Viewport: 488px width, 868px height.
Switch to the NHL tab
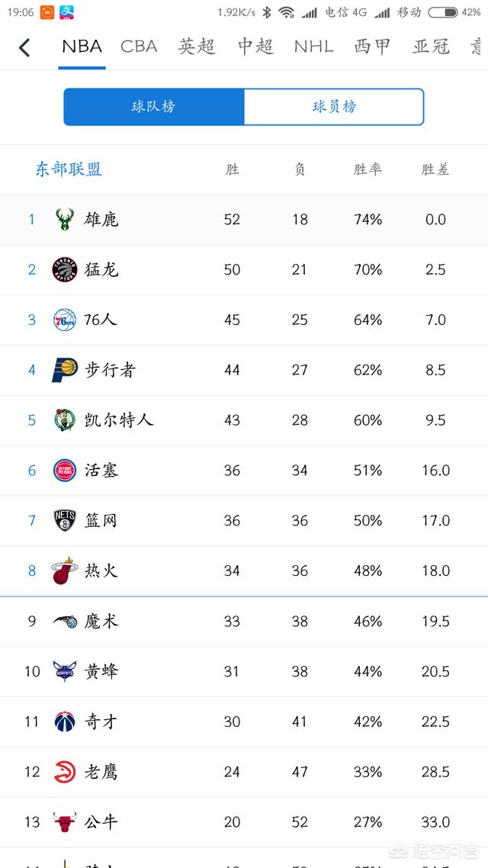pos(313,47)
